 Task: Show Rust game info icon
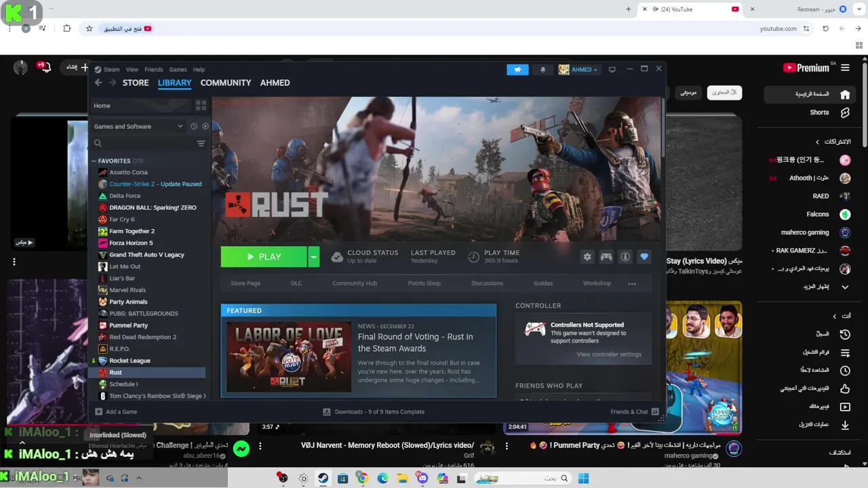pyautogui.click(x=625, y=257)
